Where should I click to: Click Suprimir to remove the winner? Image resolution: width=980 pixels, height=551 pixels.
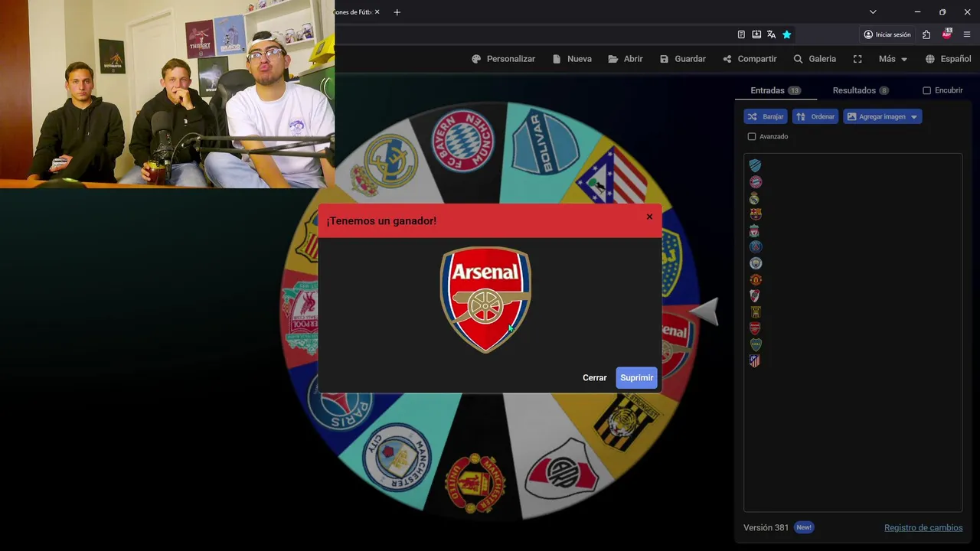[x=636, y=377]
